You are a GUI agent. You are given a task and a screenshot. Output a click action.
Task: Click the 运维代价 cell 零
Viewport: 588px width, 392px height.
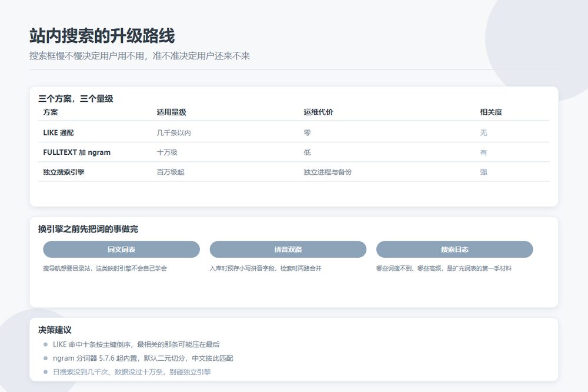click(x=307, y=132)
